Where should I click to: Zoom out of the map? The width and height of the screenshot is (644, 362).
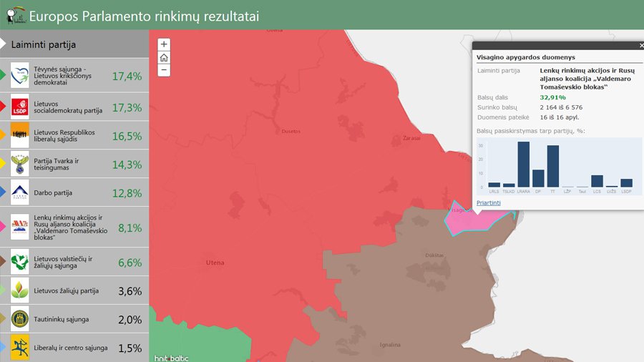point(164,70)
